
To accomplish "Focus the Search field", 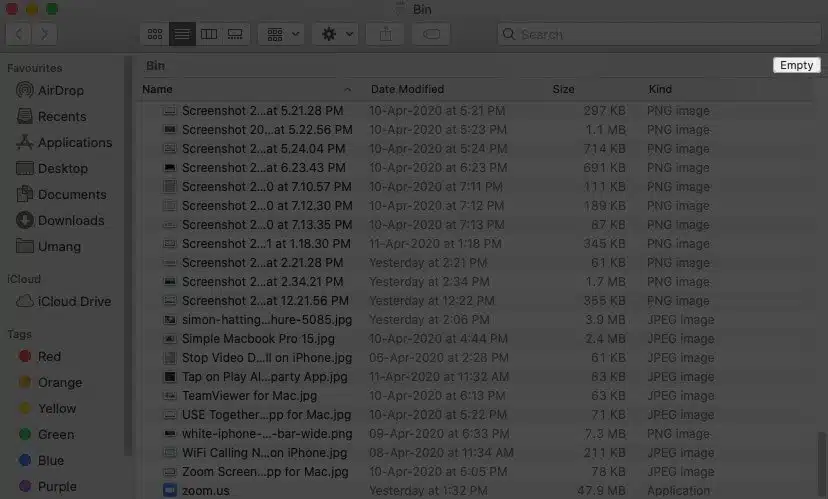I will point(658,34).
